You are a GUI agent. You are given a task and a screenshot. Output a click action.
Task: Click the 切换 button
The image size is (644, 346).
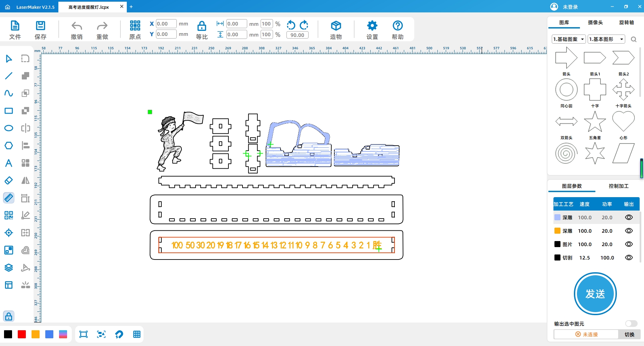[x=629, y=334]
